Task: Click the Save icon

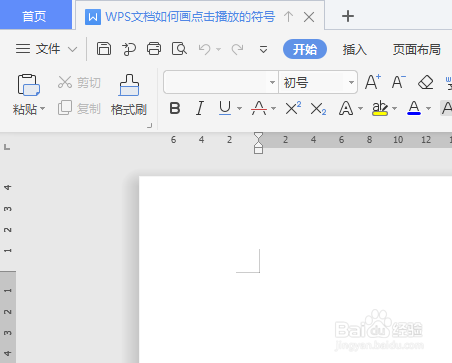Action: [104, 49]
